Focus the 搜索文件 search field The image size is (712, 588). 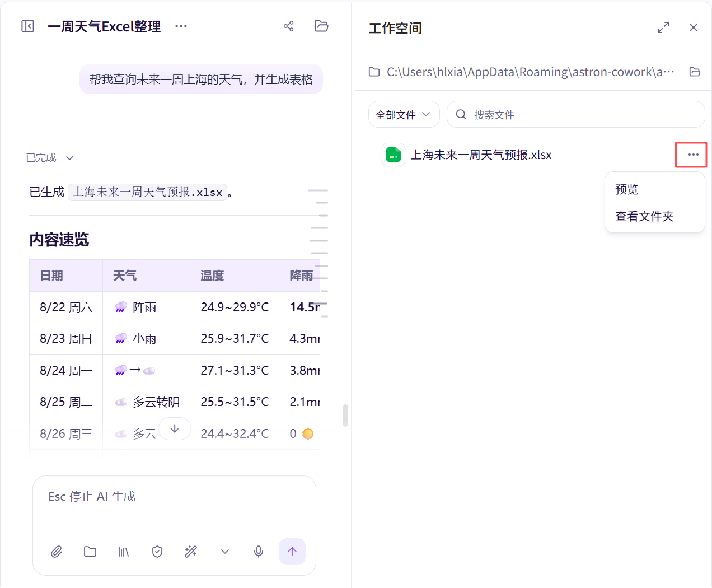click(x=576, y=114)
